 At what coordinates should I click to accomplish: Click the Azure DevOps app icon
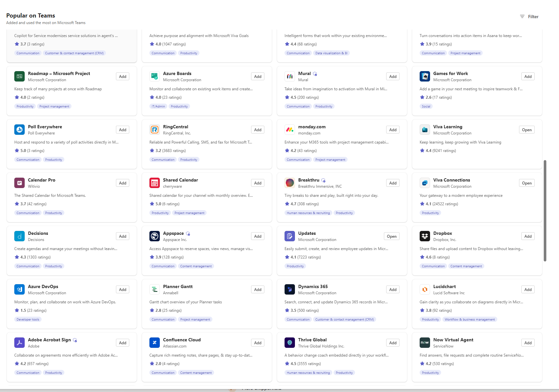click(x=19, y=289)
